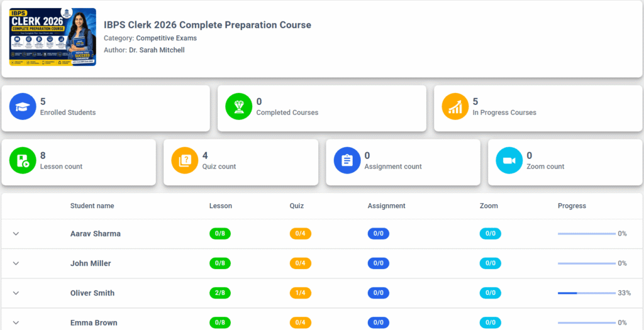Click John Miller's 0/0 zoom badge
Image resolution: width=644 pixels, height=330 pixels.
click(491, 263)
